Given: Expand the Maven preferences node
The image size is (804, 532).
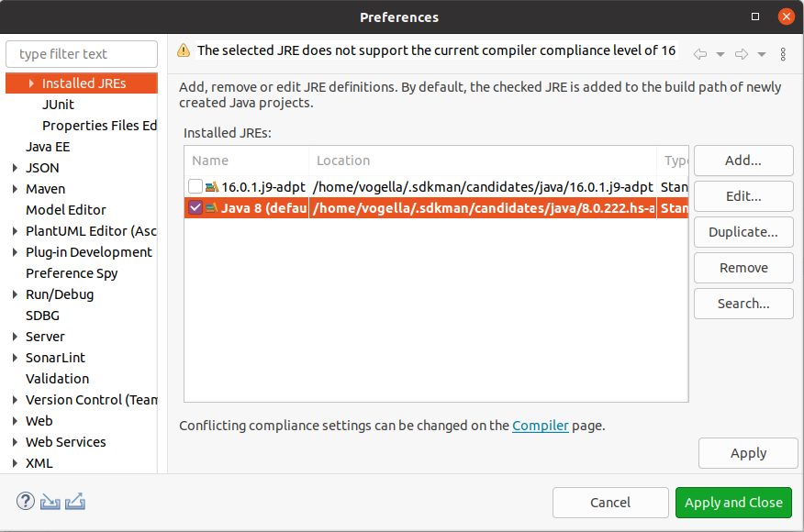Looking at the screenshot, I should [x=15, y=189].
